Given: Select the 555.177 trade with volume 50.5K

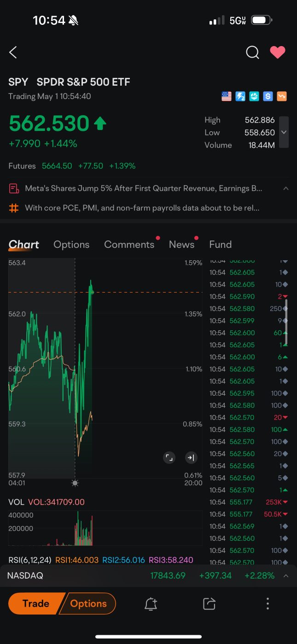Looking at the screenshot, I should tap(249, 514).
